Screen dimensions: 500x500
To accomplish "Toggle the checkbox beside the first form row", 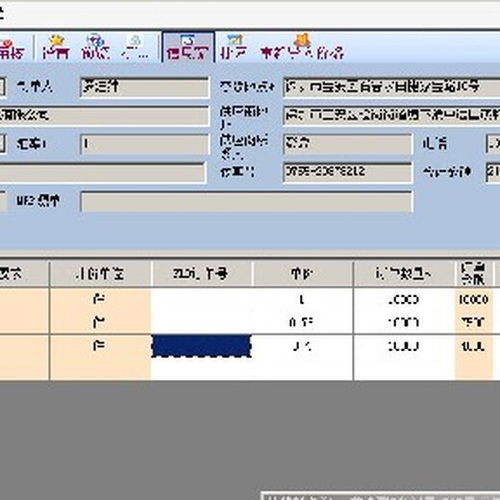I will pyautogui.click(x=2, y=87).
